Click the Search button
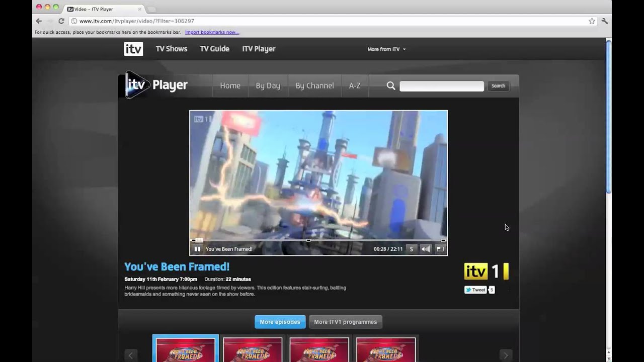This screenshot has width=644, height=362. 498,86
